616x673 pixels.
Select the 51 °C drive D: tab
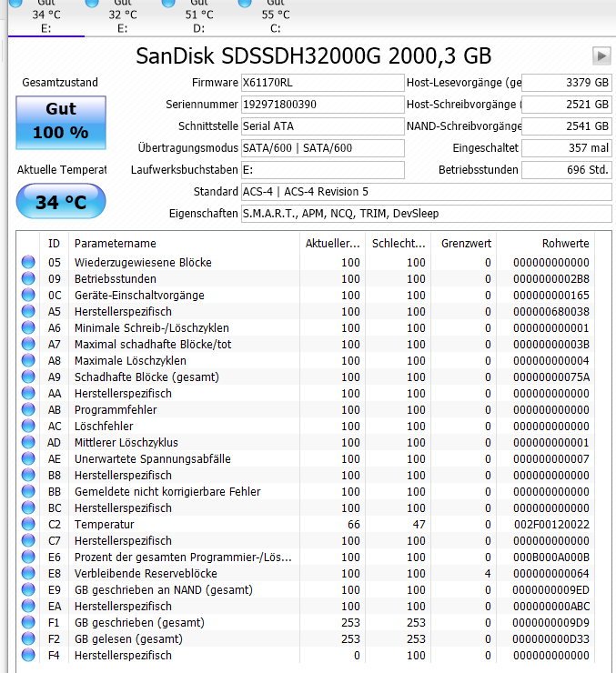[x=199, y=17]
